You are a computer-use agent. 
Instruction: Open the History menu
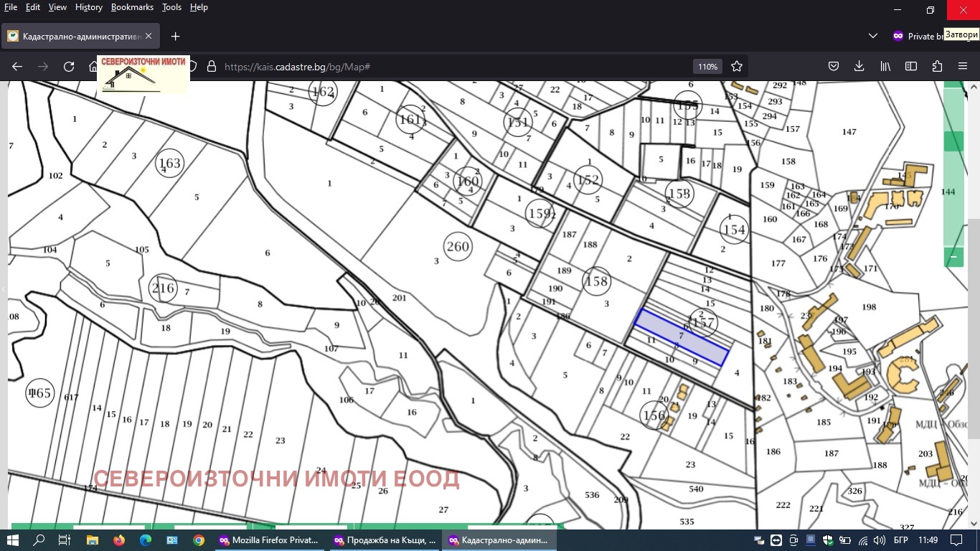pos(88,7)
